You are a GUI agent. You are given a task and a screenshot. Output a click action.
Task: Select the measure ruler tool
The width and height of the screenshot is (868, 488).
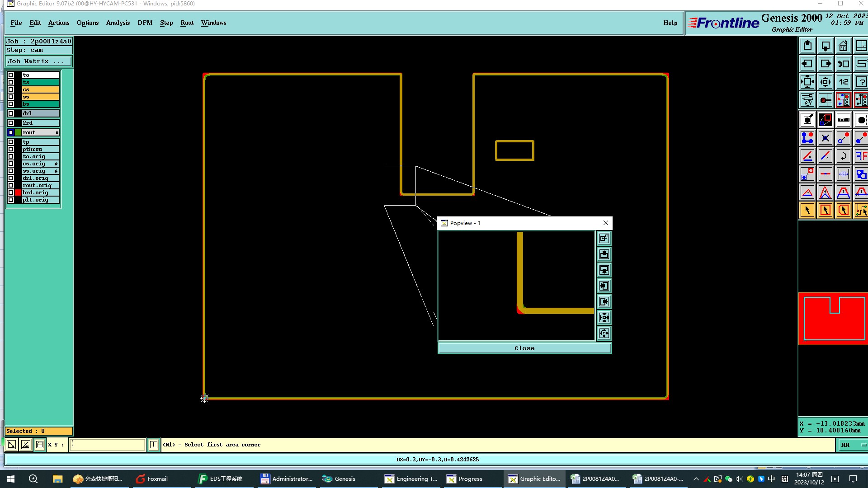(x=843, y=120)
